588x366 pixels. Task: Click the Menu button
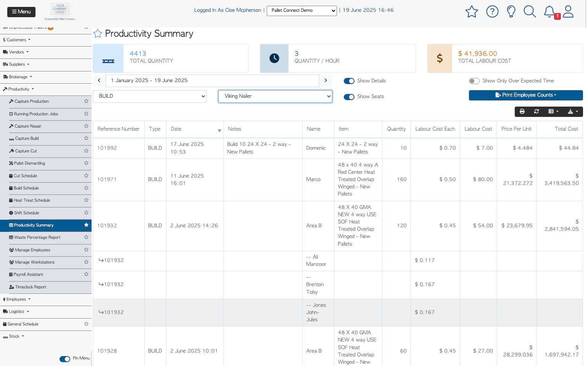21,12
